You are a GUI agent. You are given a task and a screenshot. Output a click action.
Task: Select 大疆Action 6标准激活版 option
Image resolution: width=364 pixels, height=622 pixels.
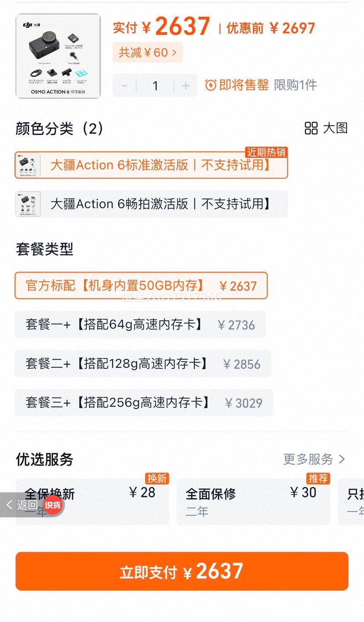click(x=151, y=165)
